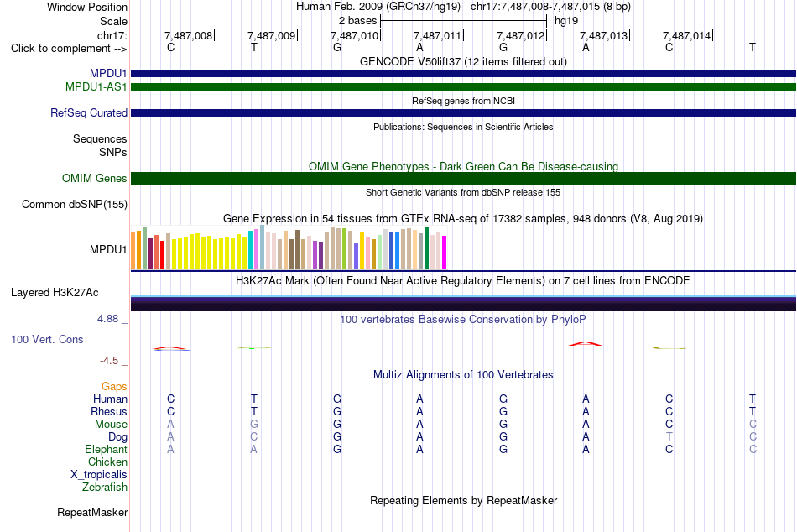Open the GTEx tissue expression bar chart
Screen dimensions: 797x532
coord(289,248)
